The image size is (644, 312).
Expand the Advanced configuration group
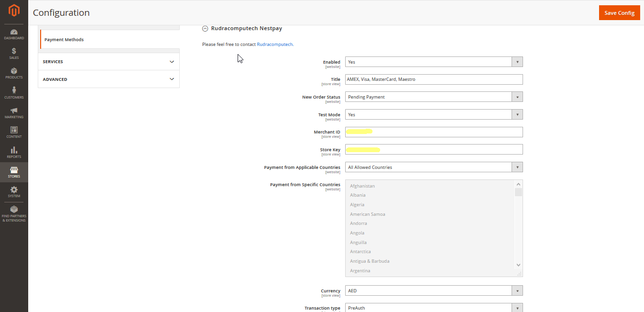click(109, 79)
